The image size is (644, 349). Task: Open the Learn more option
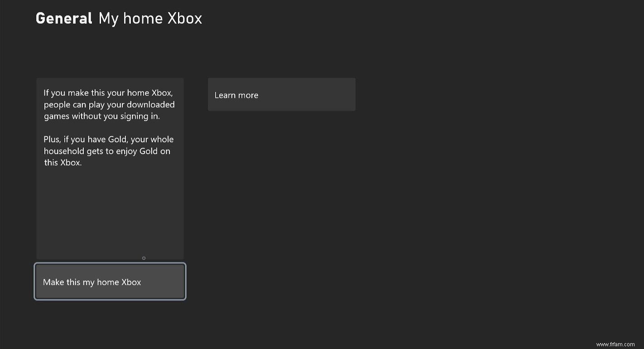(281, 94)
